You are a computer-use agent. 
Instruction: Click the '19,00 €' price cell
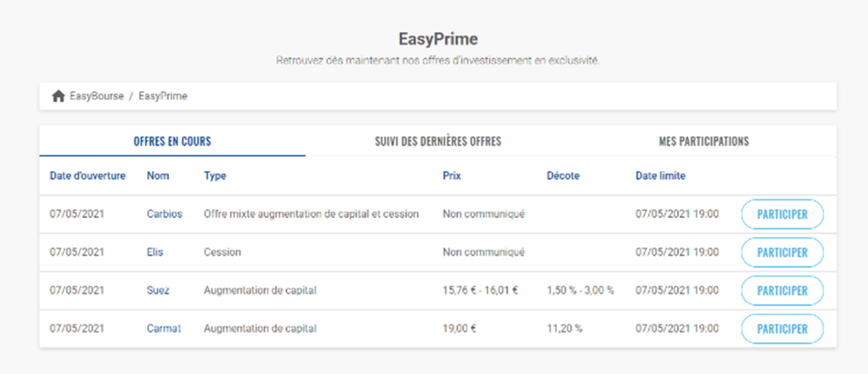(x=459, y=328)
